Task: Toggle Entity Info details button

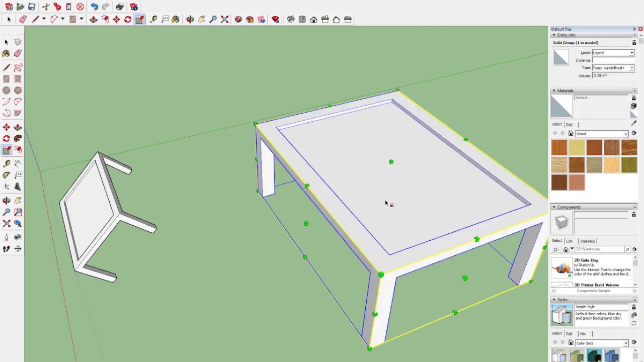Action: click(x=634, y=43)
